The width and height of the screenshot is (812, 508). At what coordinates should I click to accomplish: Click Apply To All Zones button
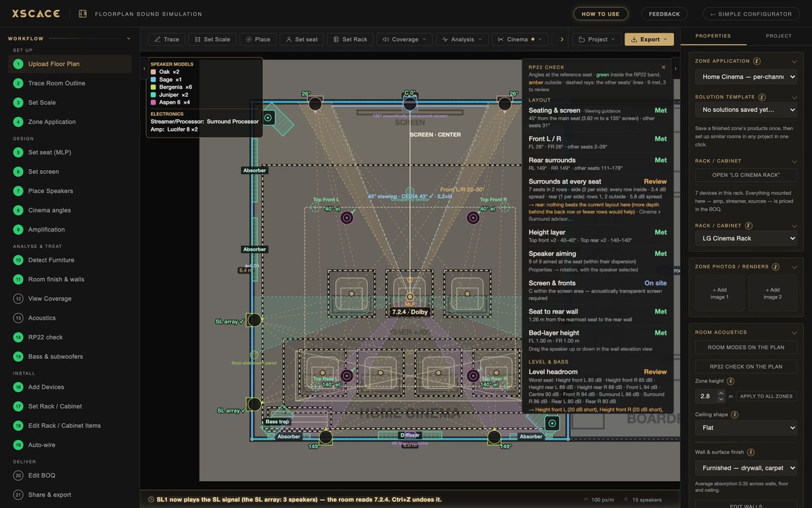coord(765,396)
